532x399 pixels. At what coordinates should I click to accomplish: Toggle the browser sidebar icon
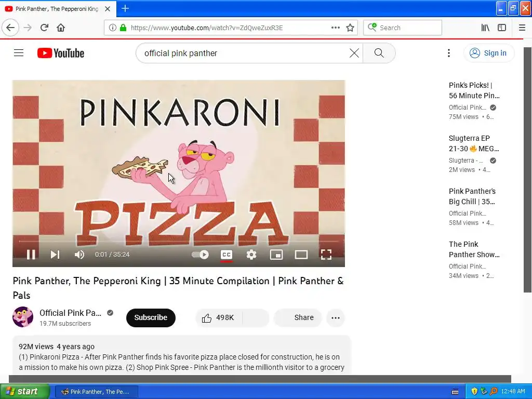click(502, 28)
